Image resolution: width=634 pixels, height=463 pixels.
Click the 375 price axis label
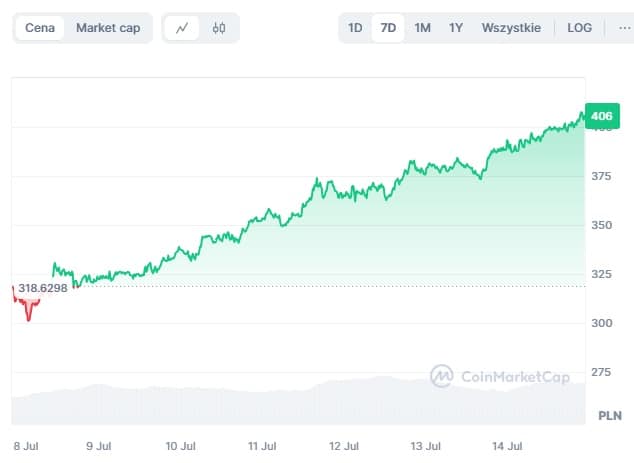click(602, 177)
